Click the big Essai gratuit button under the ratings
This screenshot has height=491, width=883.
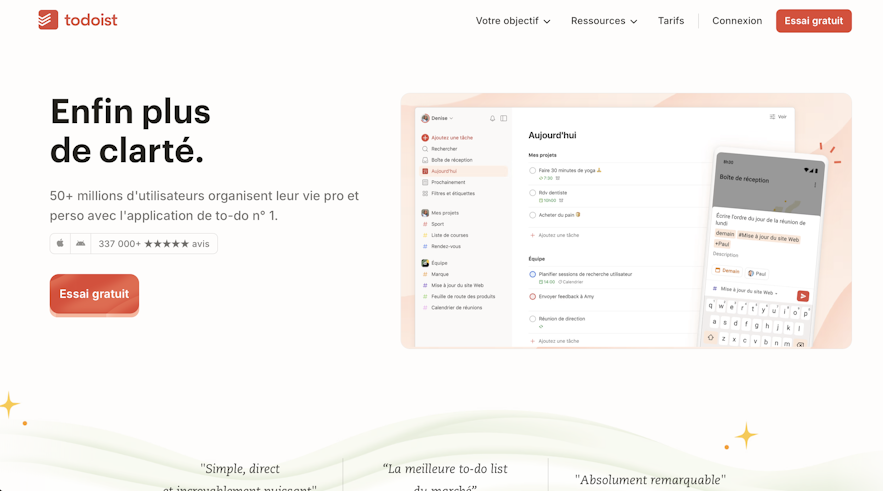94,294
